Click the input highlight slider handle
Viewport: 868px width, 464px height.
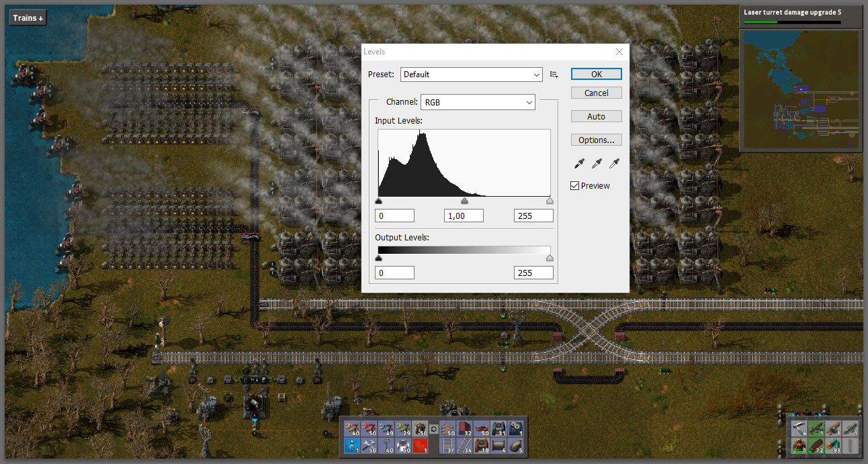point(550,201)
